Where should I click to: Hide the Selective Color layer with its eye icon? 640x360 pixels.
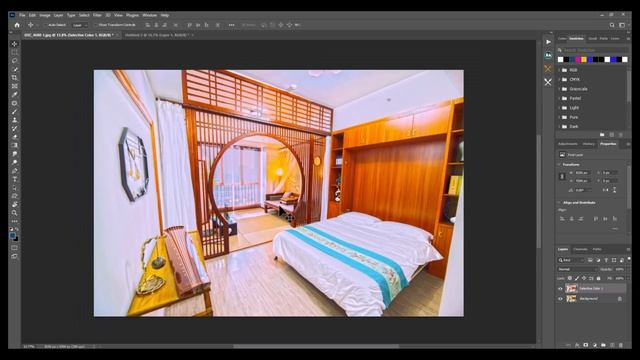[x=560, y=289]
